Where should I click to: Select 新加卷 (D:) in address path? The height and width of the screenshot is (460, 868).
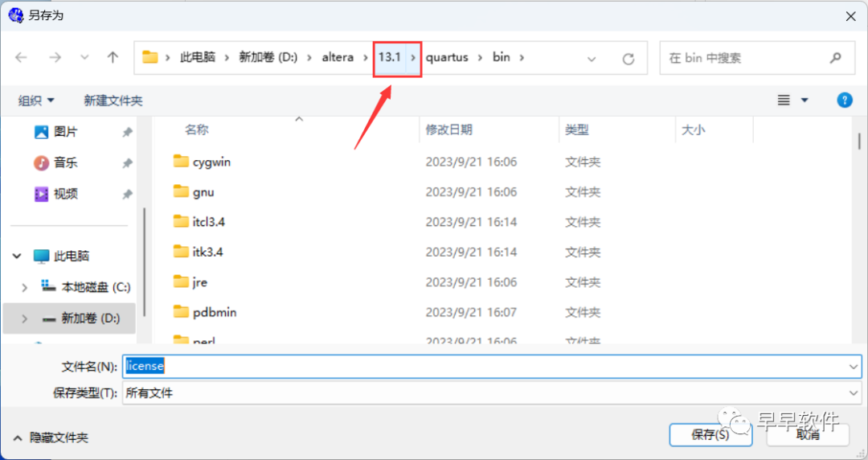click(x=268, y=57)
